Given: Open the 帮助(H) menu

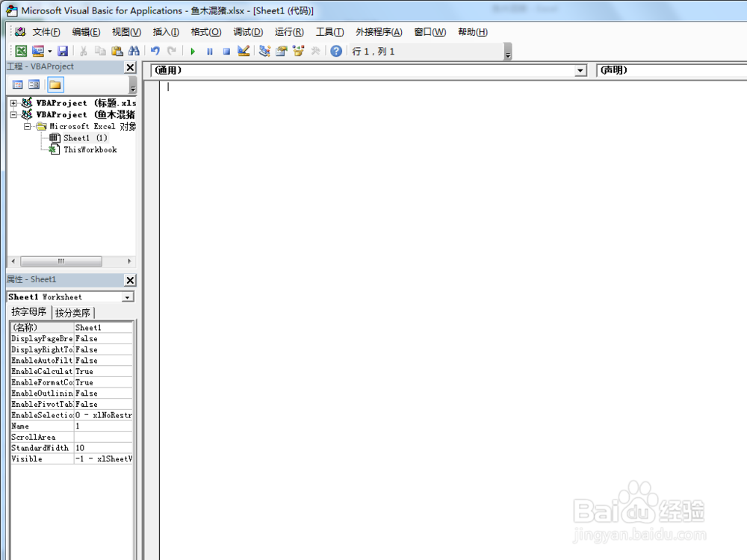Looking at the screenshot, I should click(473, 32).
